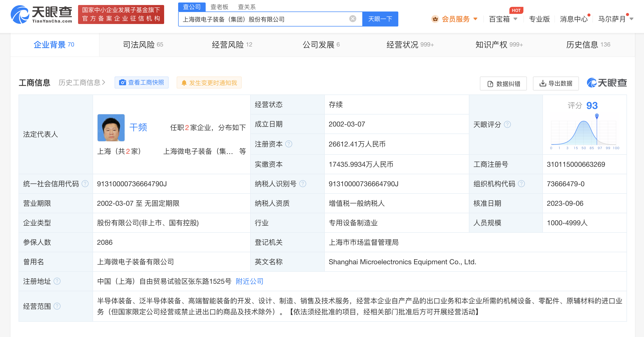Select the 查老板 search tab
Image resolution: width=644 pixels, height=337 pixels.
pos(219,7)
